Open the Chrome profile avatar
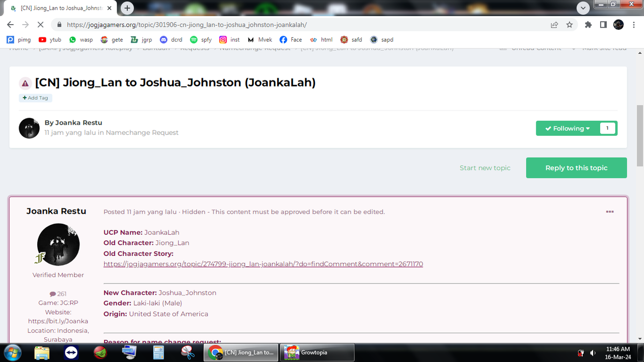644x362 pixels. coord(618,25)
